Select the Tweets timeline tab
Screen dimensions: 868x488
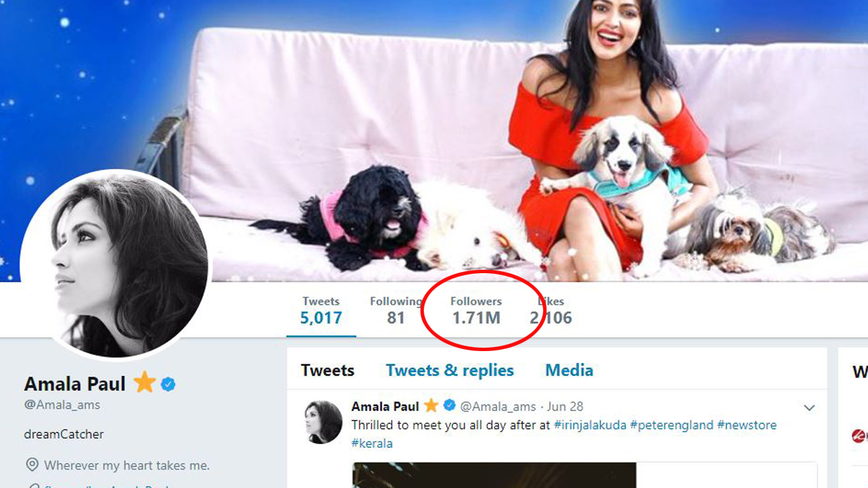point(328,370)
